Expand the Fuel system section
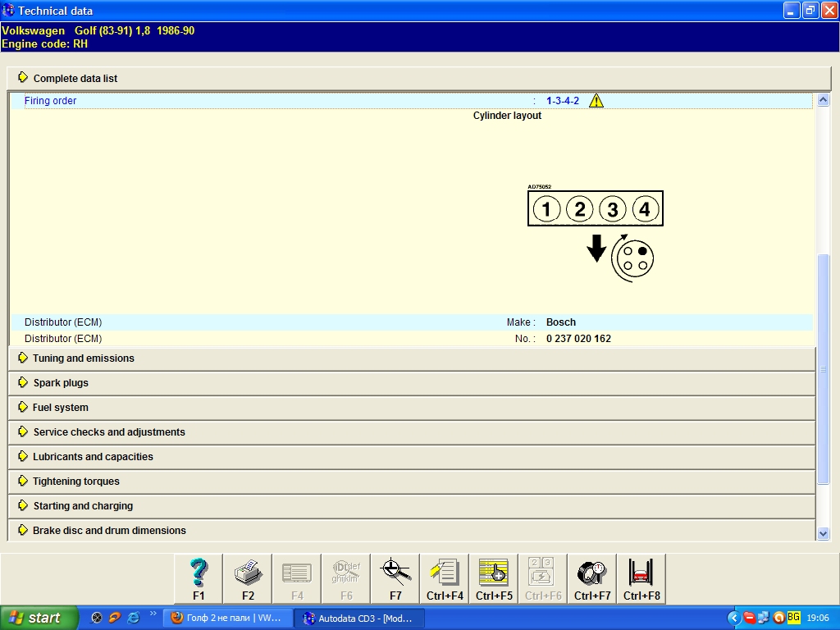Viewport: 840px width, 630px height. coord(60,408)
